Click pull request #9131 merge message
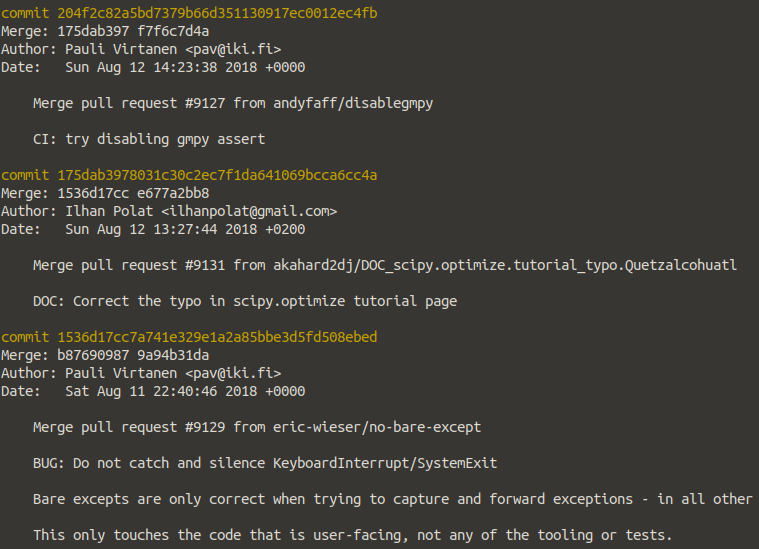The width and height of the screenshot is (759, 549). click(x=384, y=265)
